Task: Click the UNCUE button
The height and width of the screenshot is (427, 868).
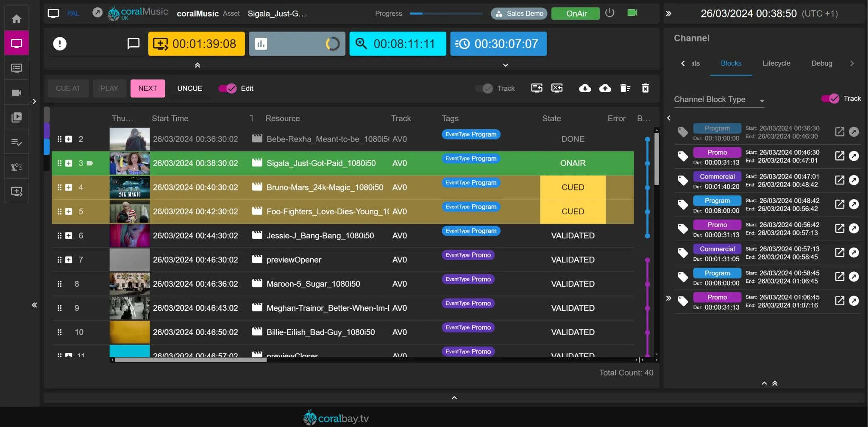Action: pos(189,88)
